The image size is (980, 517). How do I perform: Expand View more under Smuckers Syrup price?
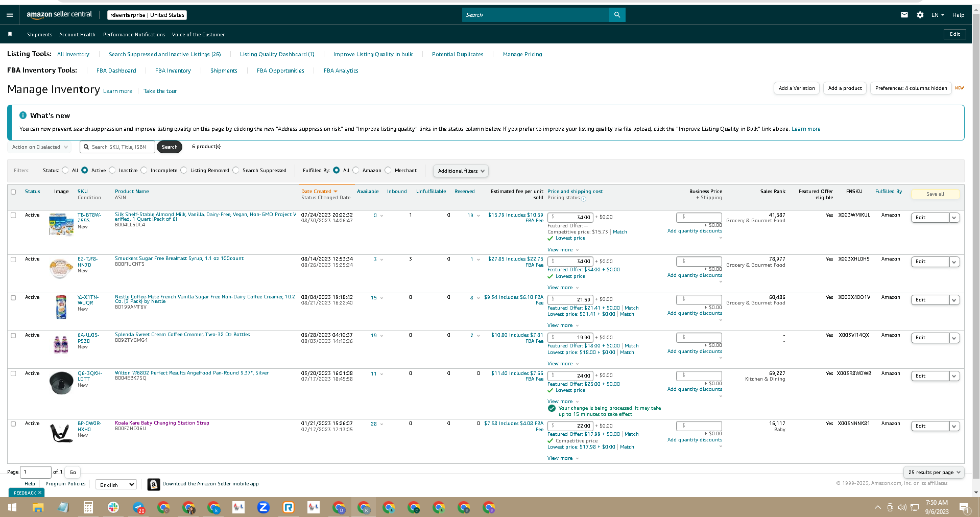click(563, 288)
